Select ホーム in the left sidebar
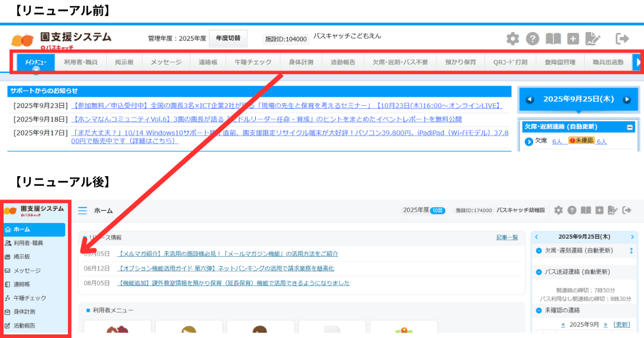 (34, 229)
